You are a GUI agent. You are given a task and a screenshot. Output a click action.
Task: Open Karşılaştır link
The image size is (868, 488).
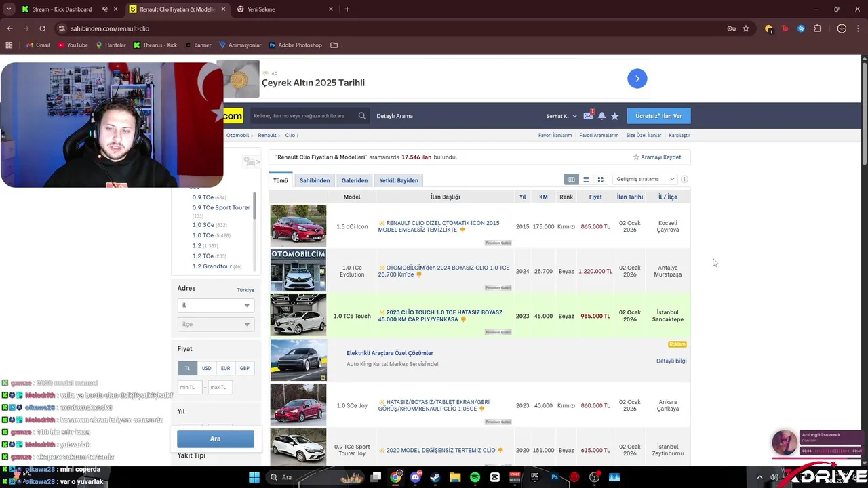point(679,135)
